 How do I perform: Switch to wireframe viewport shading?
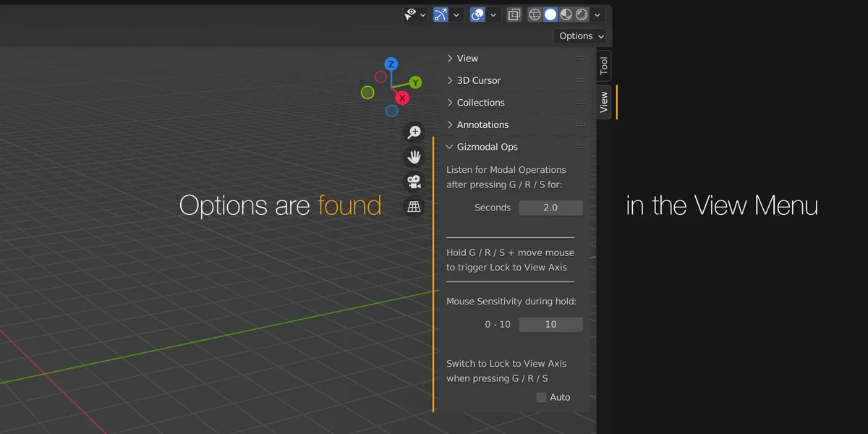pyautogui.click(x=534, y=14)
